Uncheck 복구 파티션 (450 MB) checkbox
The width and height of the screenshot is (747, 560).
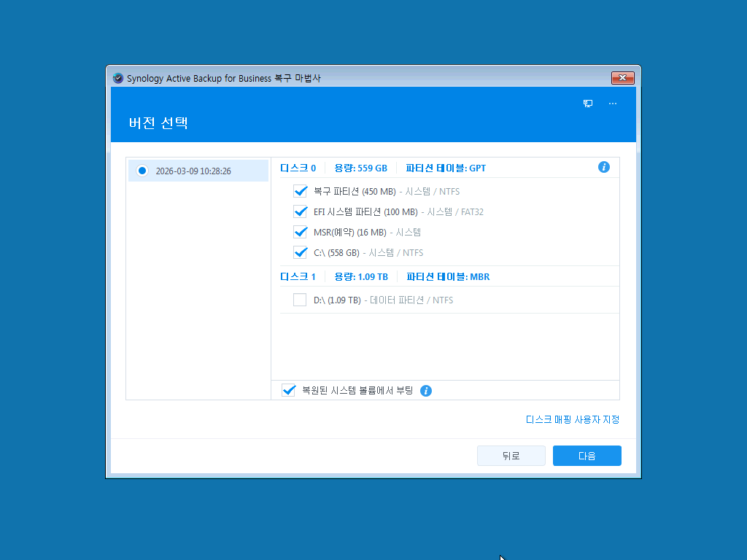click(x=300, y=191)
